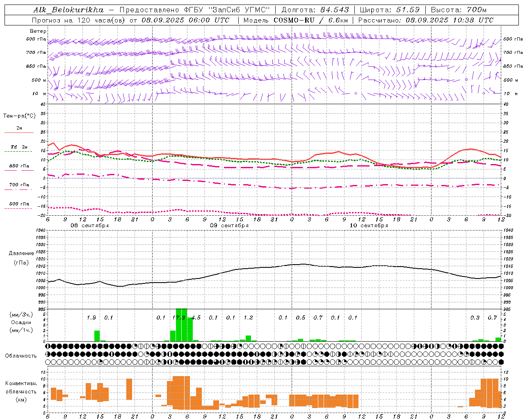Click the station title Alk_Belokurikha
The image size is (525, 420).
point(68,10)
